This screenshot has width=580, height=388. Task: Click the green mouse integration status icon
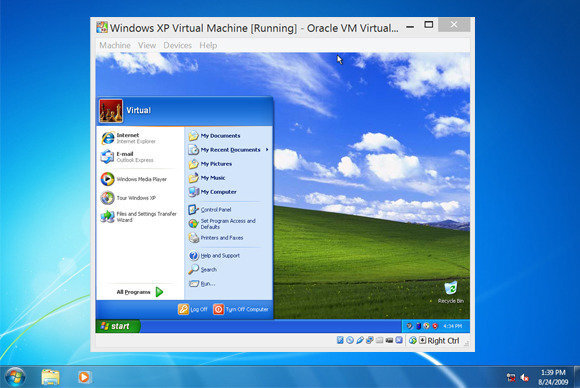(x=413, y=340)
